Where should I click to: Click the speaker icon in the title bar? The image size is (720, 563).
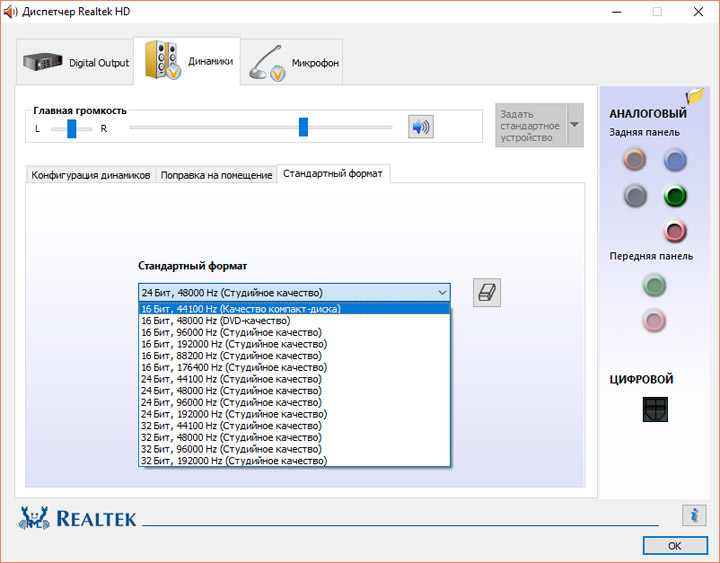click(10, 11)
